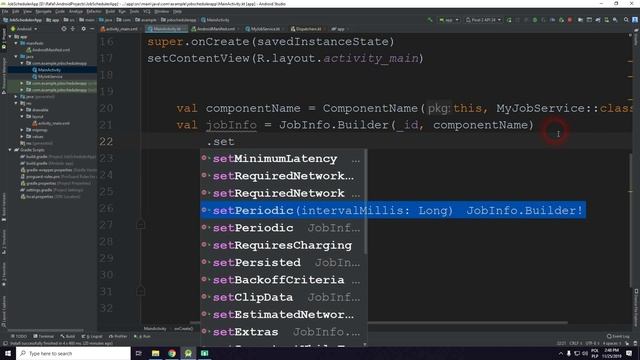Collapse the manifests folder node
This screenshot has width=640, height=360.
[16, 43]
